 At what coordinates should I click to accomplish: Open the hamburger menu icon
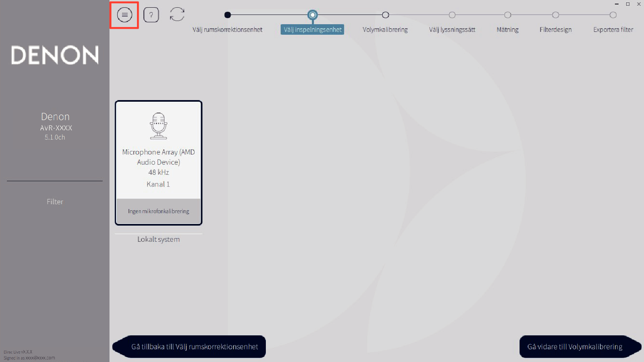124,15
